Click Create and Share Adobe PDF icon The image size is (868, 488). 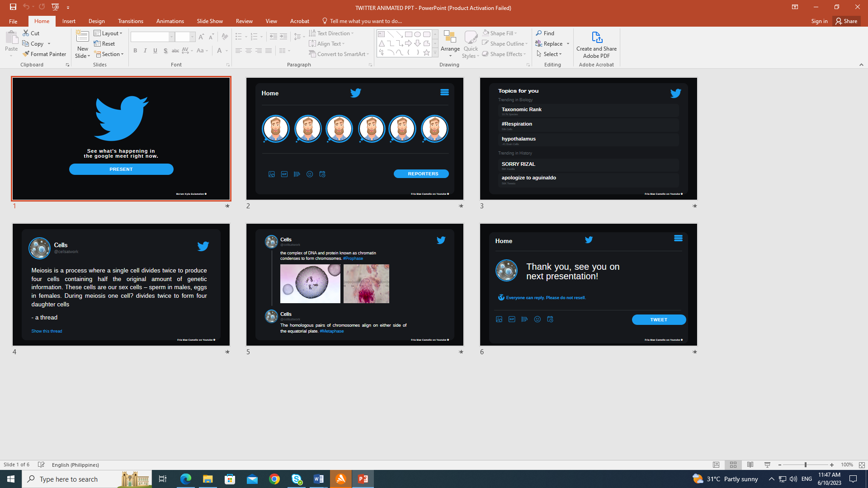click(596, 38)
